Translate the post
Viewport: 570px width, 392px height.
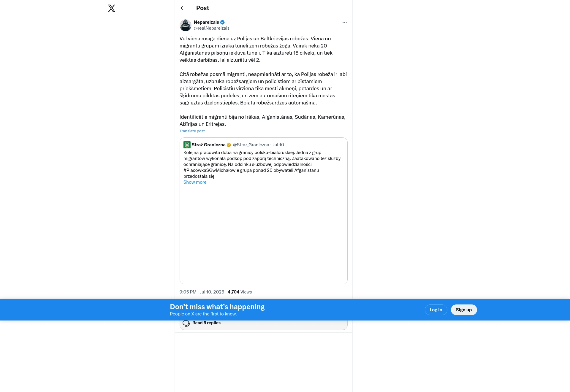[192, 131]
